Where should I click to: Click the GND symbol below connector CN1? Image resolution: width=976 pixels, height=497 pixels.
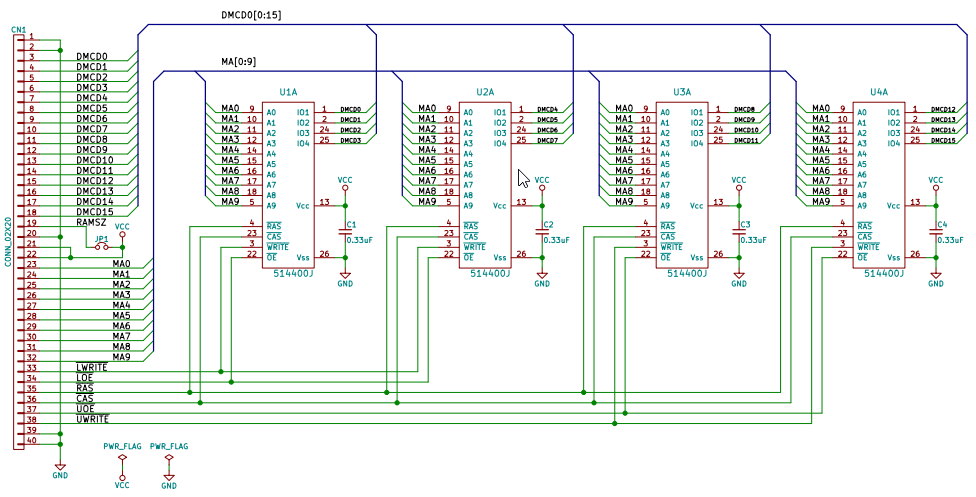pos(60,468)
